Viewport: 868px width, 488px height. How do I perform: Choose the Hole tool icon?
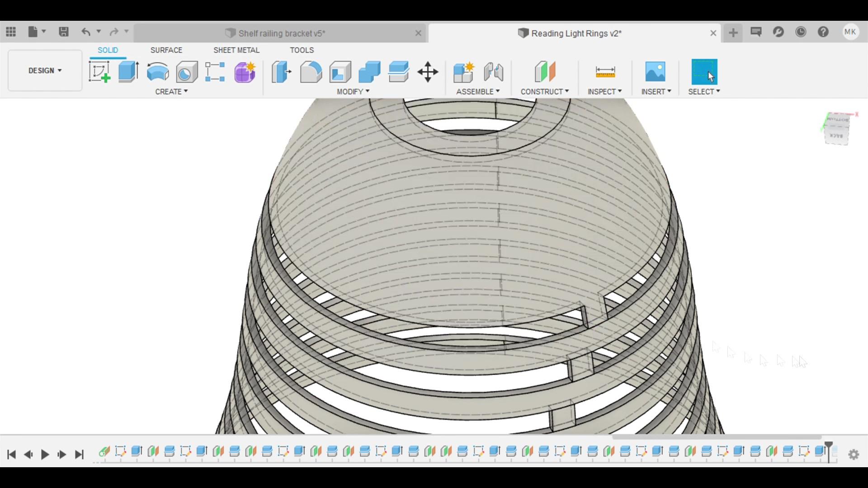coord(187,72)
